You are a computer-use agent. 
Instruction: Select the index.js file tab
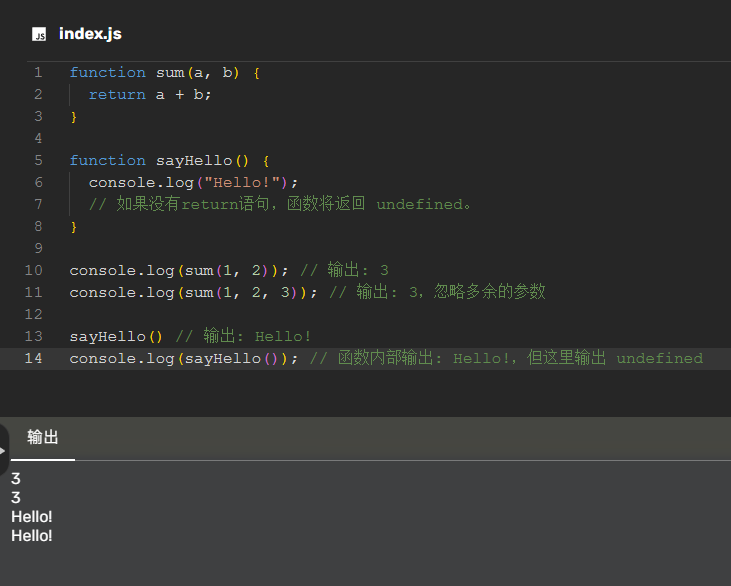pyautogui.click(x=90, y=34)
